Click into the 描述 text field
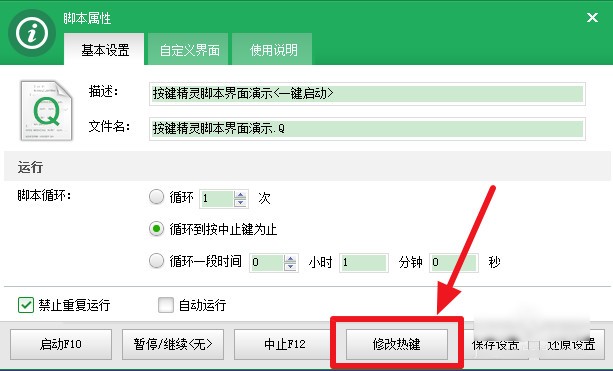613x371 pixels. click(367, 94)
